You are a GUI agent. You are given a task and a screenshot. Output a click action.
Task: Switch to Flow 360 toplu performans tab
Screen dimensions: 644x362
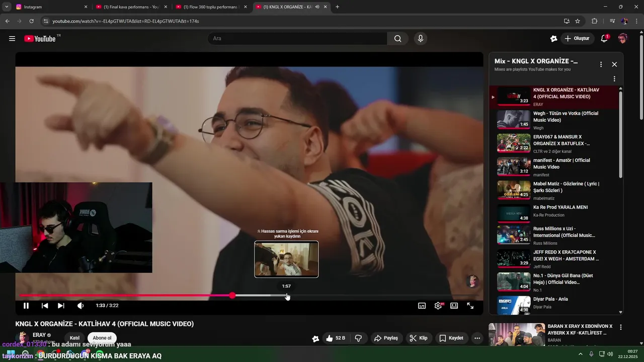211,7
